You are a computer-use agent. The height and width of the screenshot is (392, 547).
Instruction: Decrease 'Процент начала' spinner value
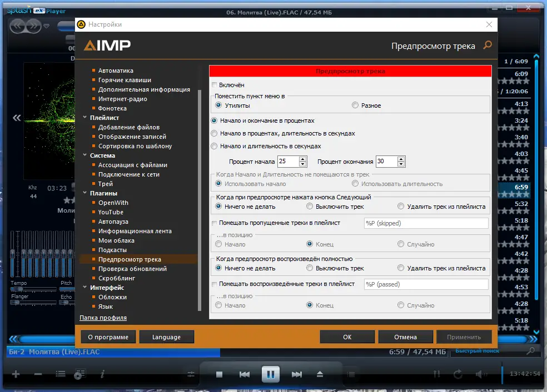coord(302,164)
